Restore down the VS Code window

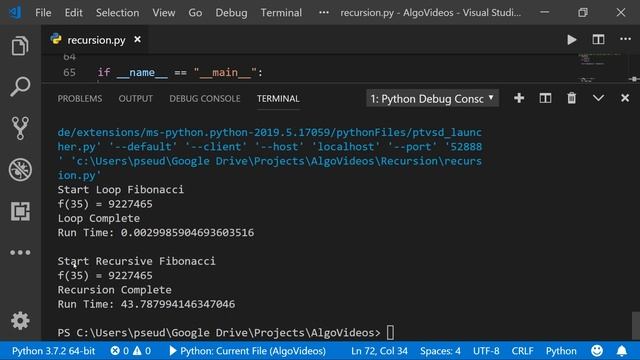tap(583, 13)
